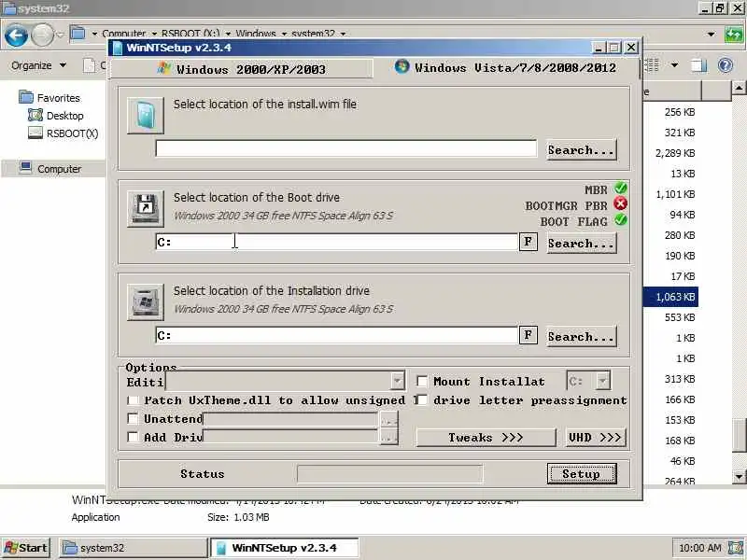The height and width of the screenshot is (560, 747).
Task: Click the Explorer scrollbar down arrow
Action: [x=738, y=476]
